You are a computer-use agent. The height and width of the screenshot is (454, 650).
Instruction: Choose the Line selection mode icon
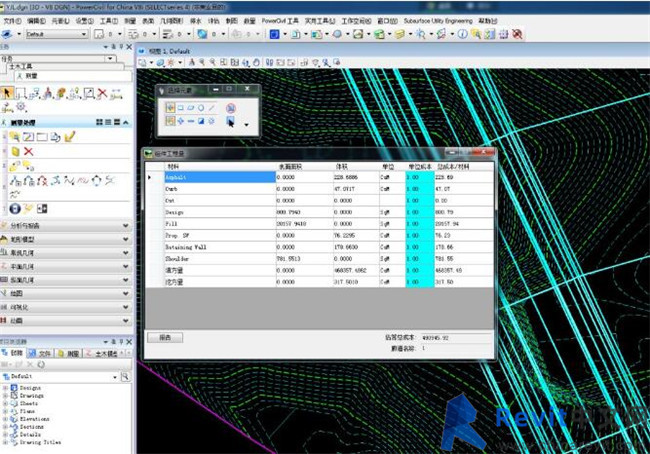pyautogui.click(x=212, y=108)
